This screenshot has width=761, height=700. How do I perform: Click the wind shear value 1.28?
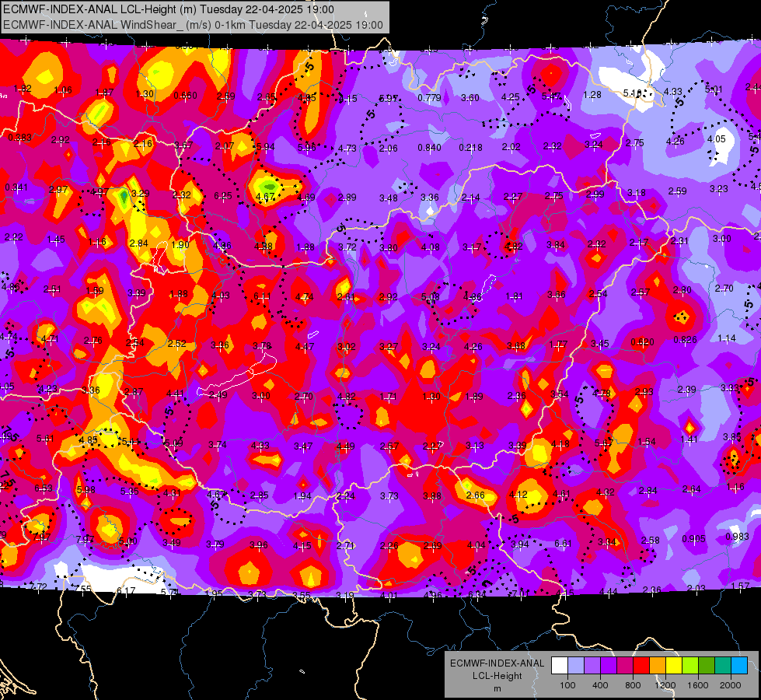point(592,95)
